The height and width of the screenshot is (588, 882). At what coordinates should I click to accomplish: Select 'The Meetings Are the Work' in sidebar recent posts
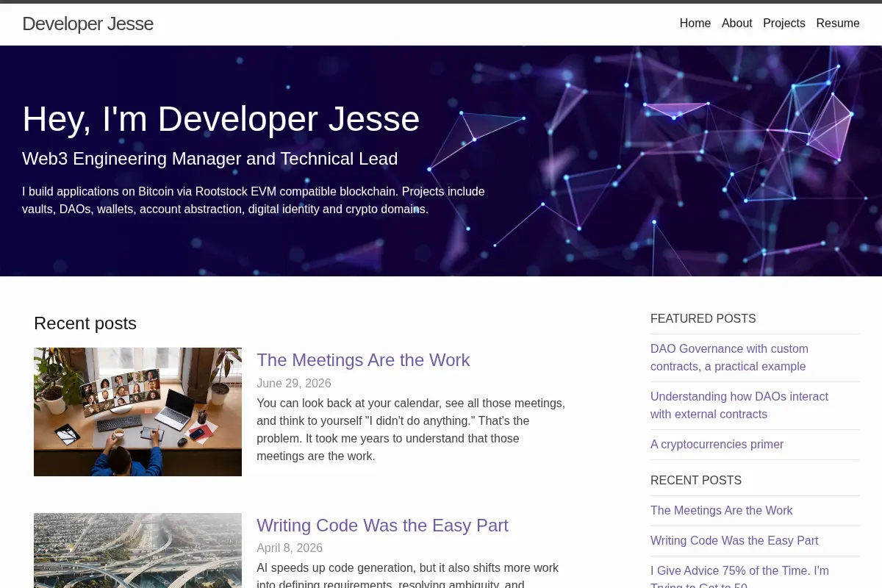point(721,510)
